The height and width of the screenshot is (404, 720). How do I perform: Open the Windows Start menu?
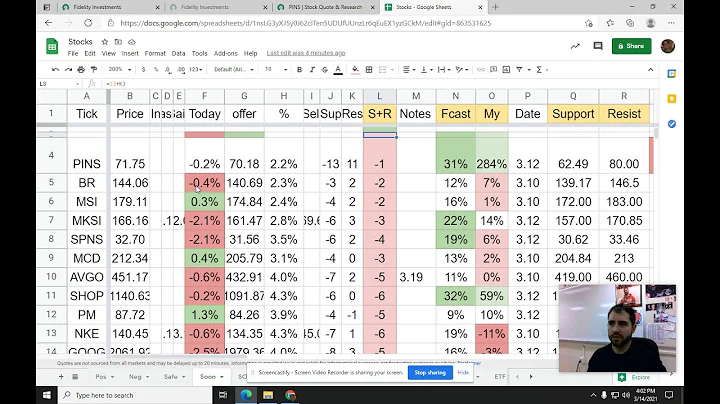[46, 395]
